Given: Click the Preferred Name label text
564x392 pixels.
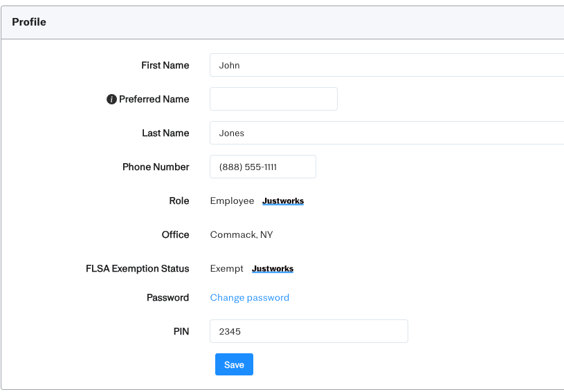Looking at the screenshot, I should 154,100.
